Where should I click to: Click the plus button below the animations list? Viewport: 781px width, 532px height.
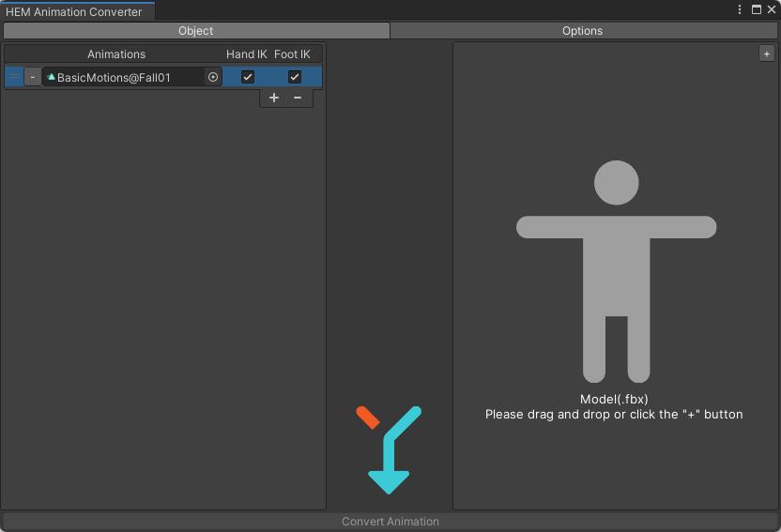(274, 98)
